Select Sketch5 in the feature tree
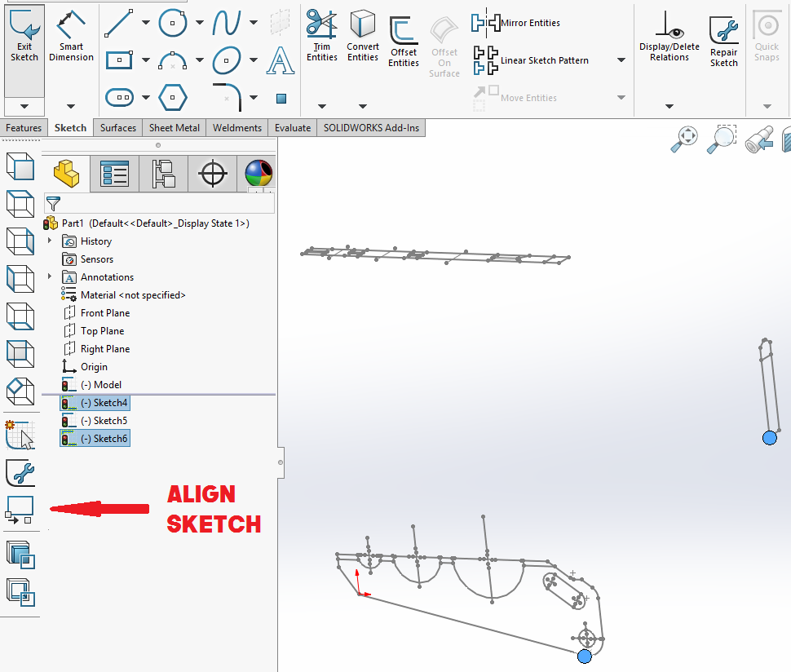791x672 pixels. click(95, 421)
